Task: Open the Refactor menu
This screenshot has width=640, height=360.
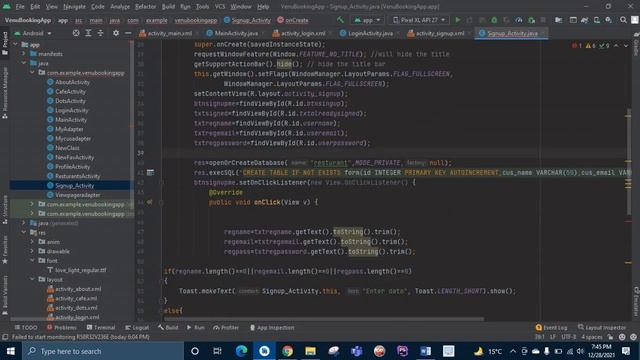Action: coord(145,7)
